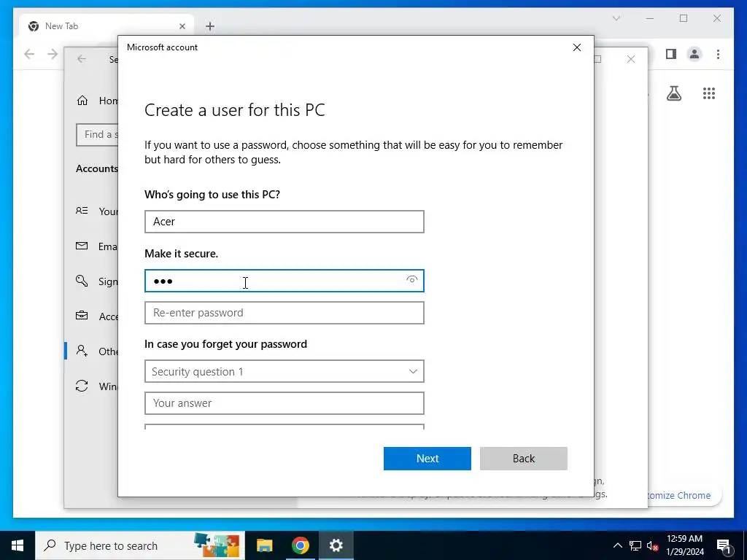Image resolution: width=747 pixels, height=560 pixels.
Task: Close the Microsoft account dialog
Action: [x=577, y=47]
